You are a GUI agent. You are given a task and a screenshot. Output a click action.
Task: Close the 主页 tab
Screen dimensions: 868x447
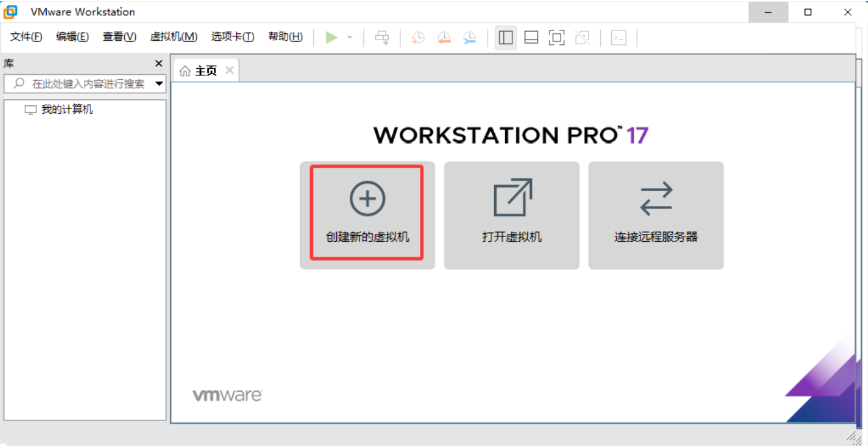[x=230, y=70]
